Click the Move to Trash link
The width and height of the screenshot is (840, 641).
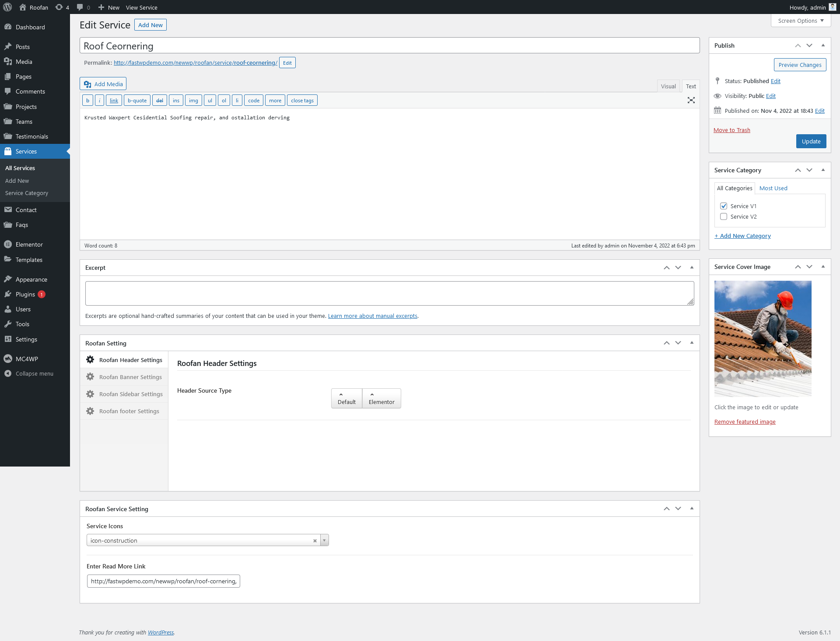(731, 130)
